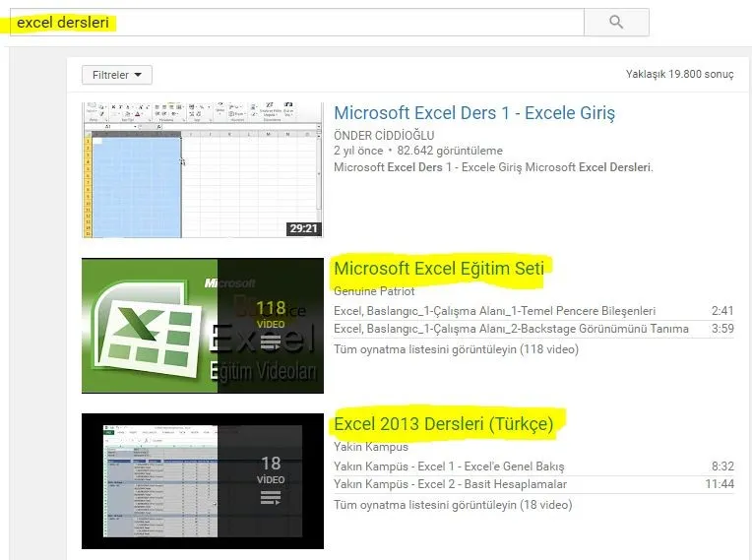Click the '82.642 görüntüleme' view count
The image size is (752, 560).
450,151
